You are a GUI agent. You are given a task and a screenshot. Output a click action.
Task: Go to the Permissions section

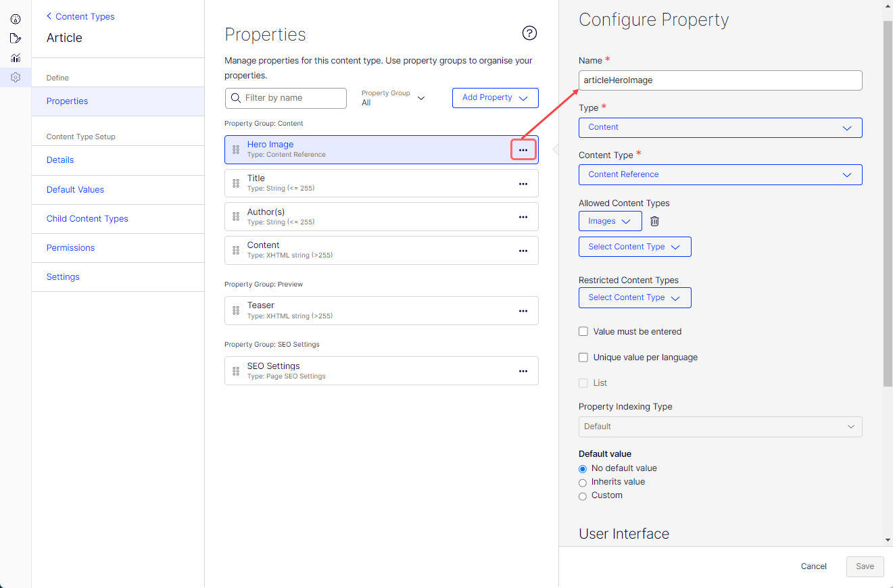[x=118, y=248]
